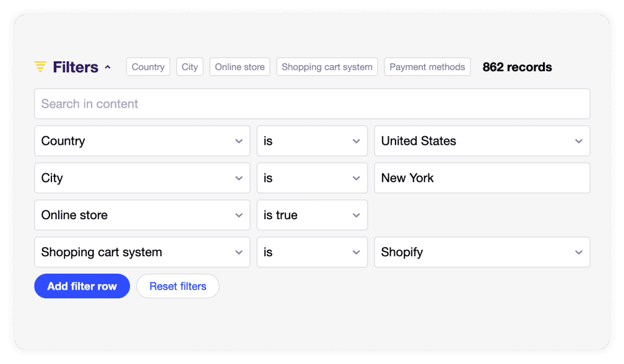This screenshot has height=364, width=624.
Task: Open the Country field dropdown
Action: pos(142,141)
